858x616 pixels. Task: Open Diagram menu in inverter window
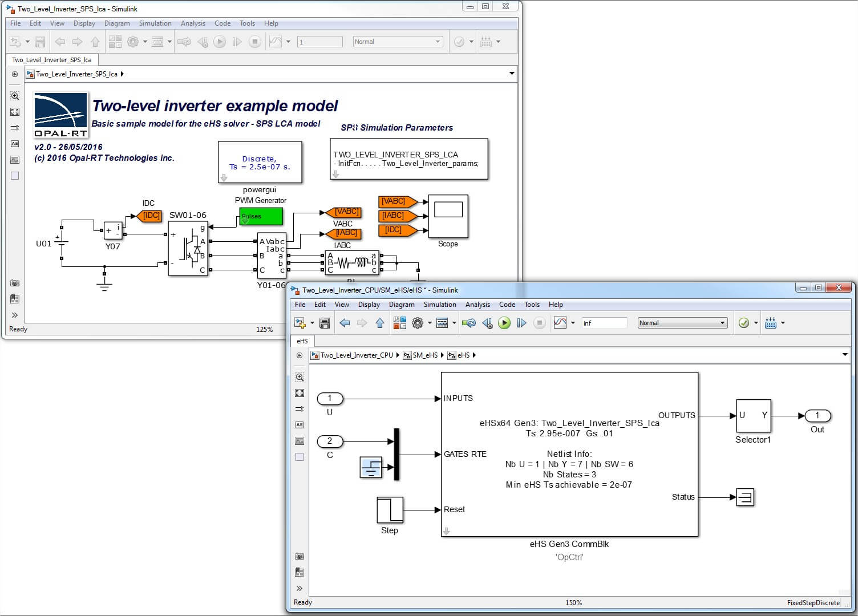(117, 23)
